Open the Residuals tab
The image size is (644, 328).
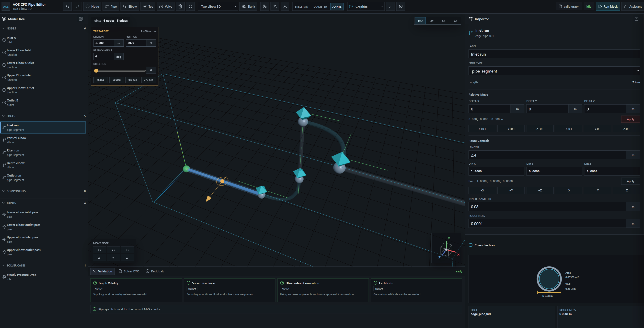[x=155, y=271]
